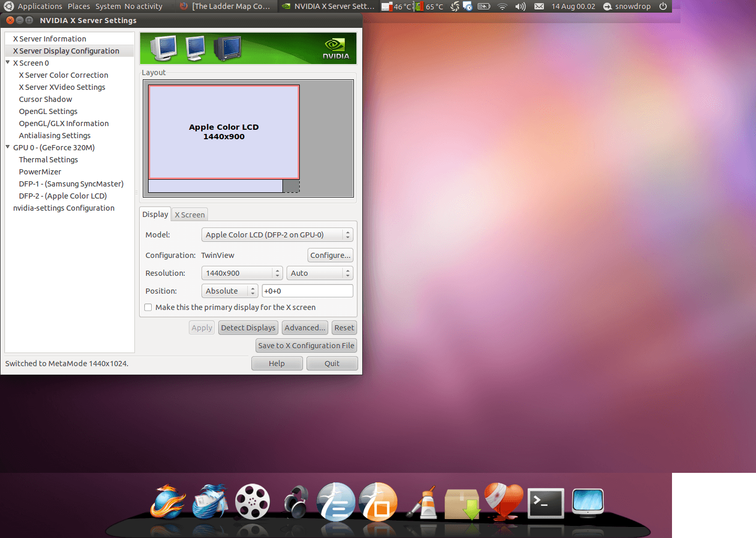Click the Configure... button

(x=330, y=255)
